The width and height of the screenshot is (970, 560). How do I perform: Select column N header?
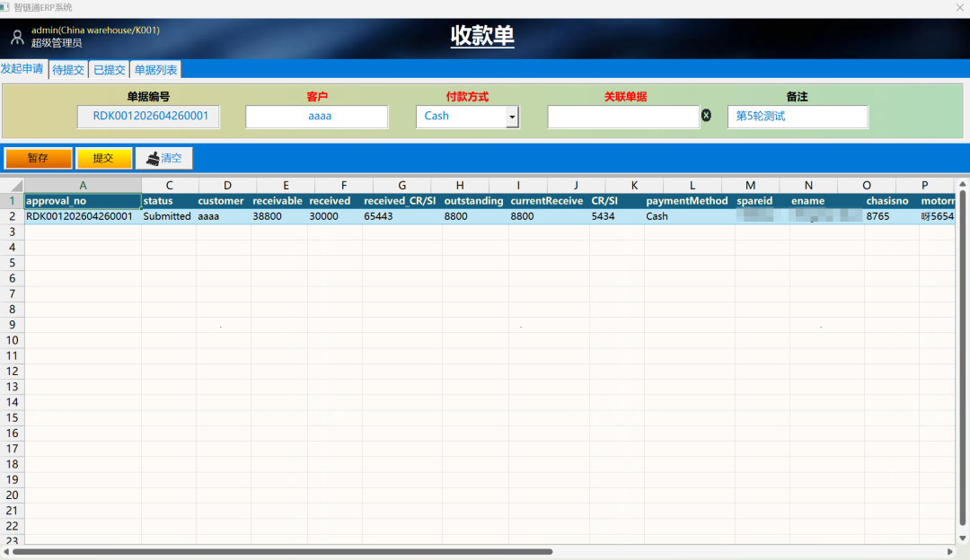[x=808, y=186]
